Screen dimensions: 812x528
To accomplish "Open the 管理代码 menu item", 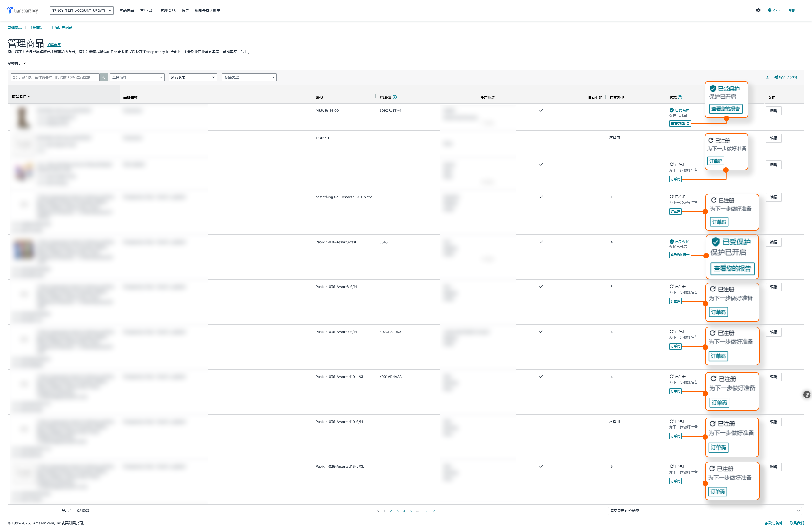I will 147,10.
